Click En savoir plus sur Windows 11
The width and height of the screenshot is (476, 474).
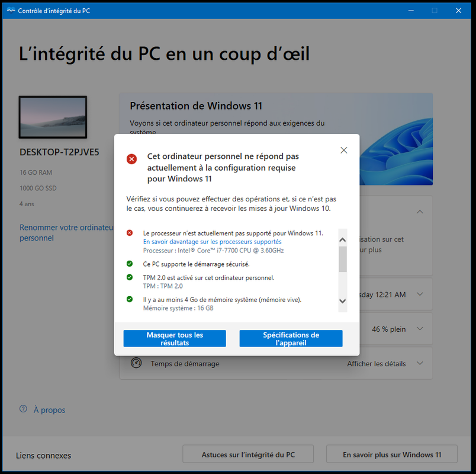pos(392,454)
